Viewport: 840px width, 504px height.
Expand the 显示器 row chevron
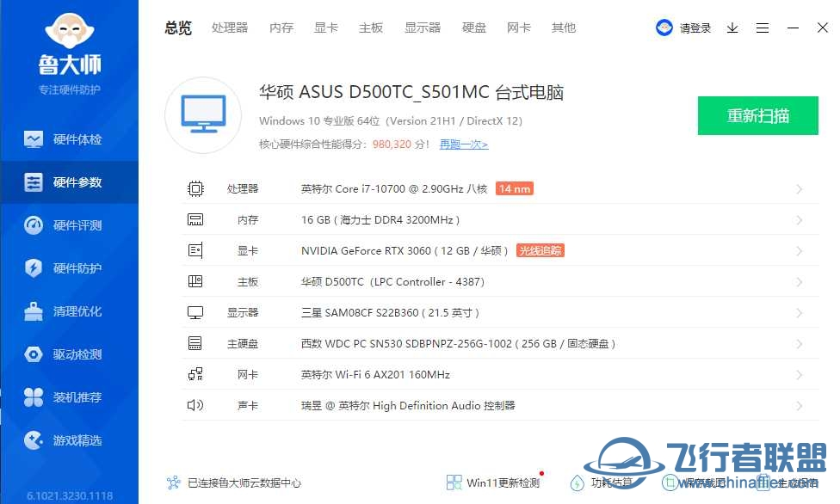(799, 313)
